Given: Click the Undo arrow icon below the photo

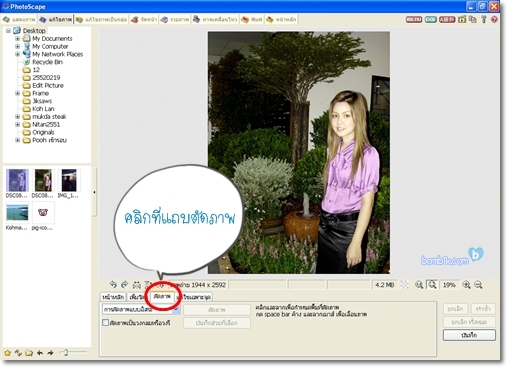Looking at the screenshot, I should pos(113,285).
